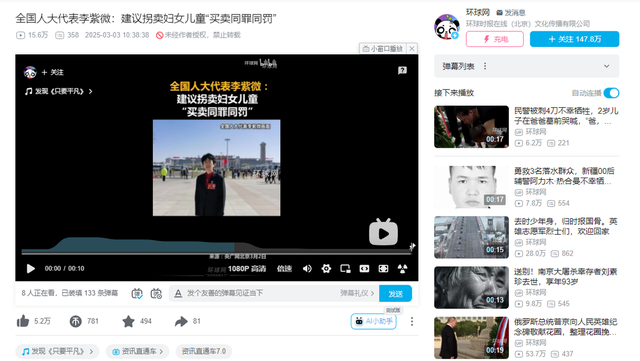Play the video with the play button
640x361 pixels.
click(x=31, y=269)
